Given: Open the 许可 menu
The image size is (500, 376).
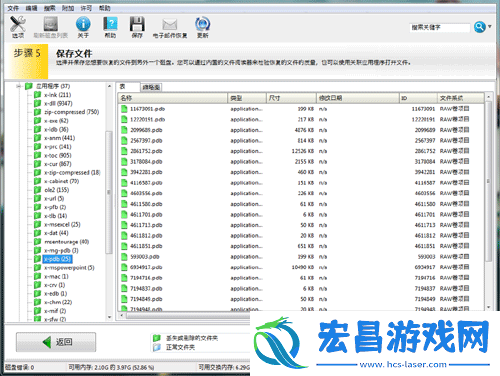Looking at the screenshot, I should pyautogui.click(x=86, y=8).
